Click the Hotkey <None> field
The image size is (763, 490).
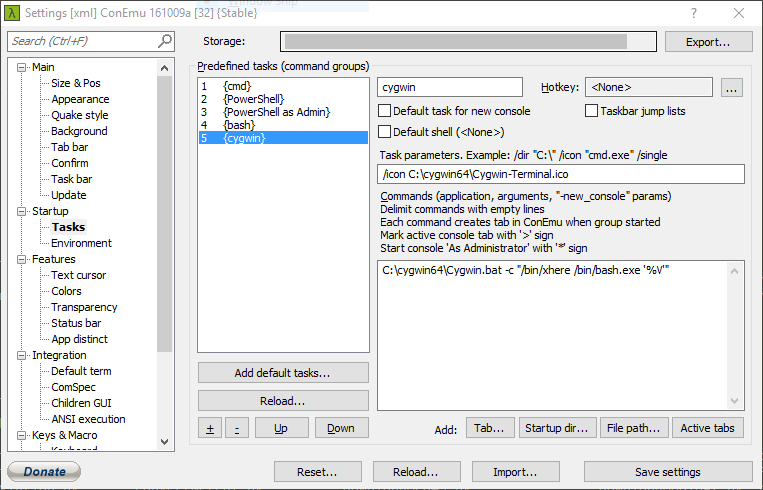coord(649,88)
